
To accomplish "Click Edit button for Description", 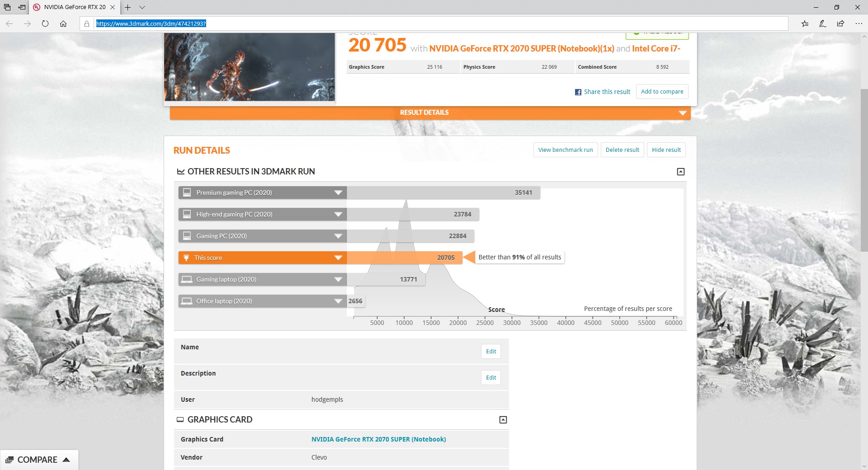I will [491, 377].
